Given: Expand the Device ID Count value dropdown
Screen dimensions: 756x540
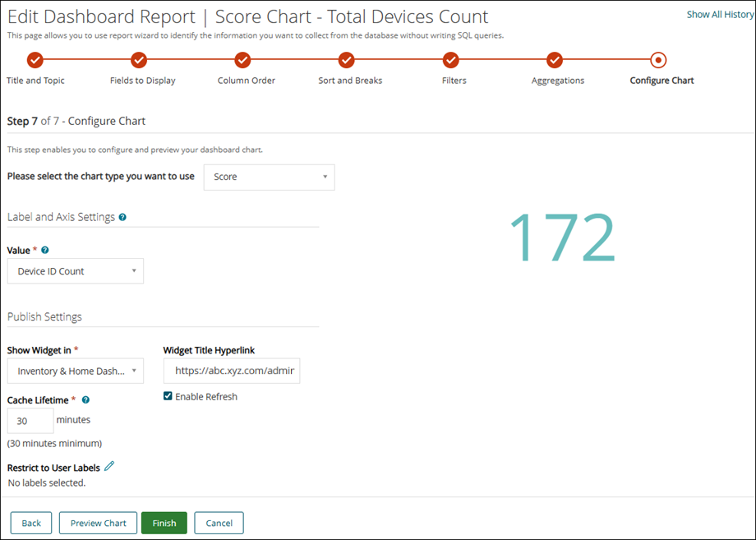Looking at the screenshot, I should 75,270.
